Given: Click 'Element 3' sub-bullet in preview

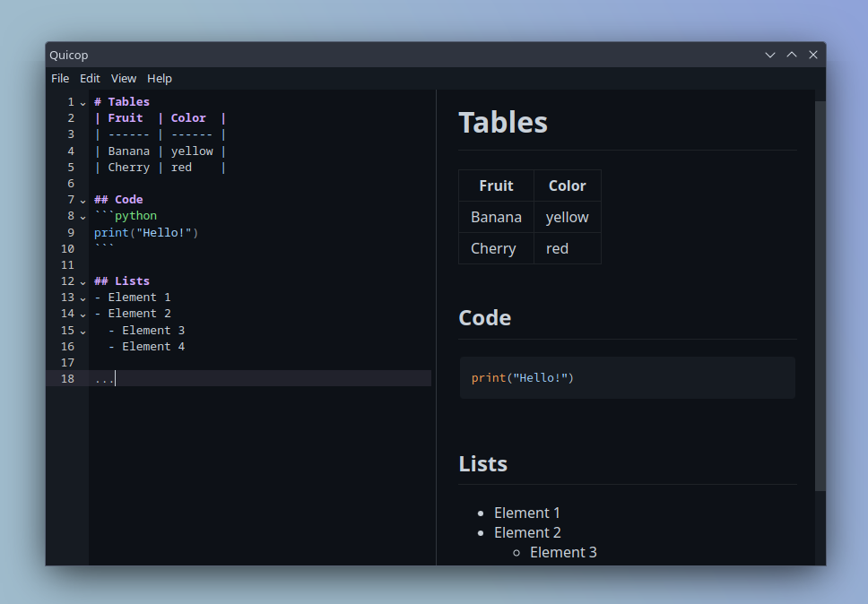Looking at the screenshot, I should pyautogui.click(x=563, y=553).
